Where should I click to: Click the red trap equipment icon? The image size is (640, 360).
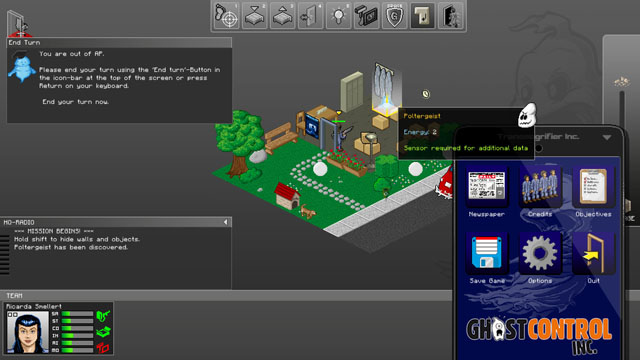click(103, 347)
